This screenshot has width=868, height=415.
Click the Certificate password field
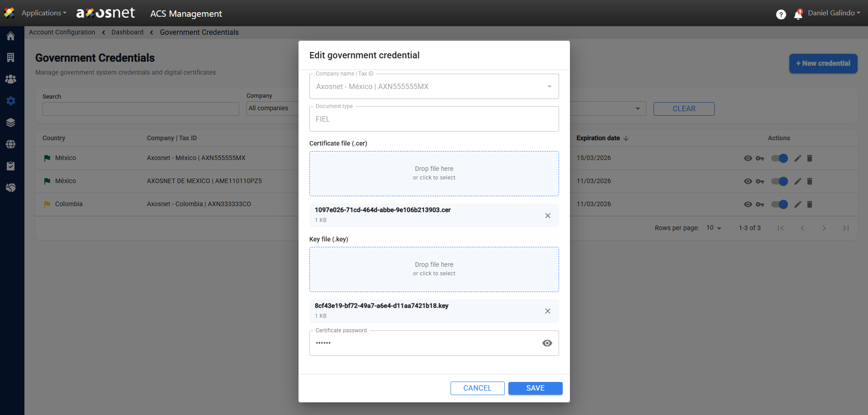425,343
